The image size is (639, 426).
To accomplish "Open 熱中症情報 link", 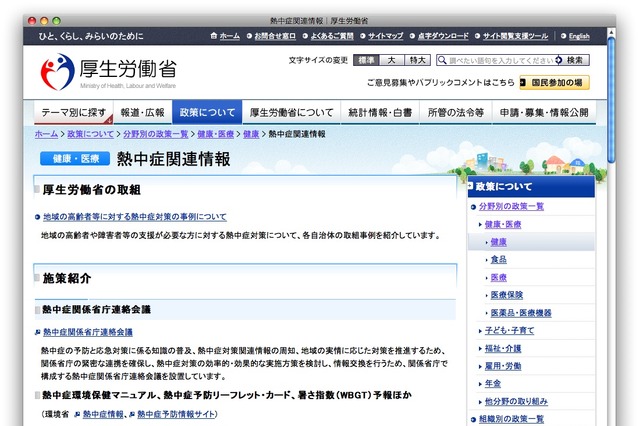I will [103, 415].
